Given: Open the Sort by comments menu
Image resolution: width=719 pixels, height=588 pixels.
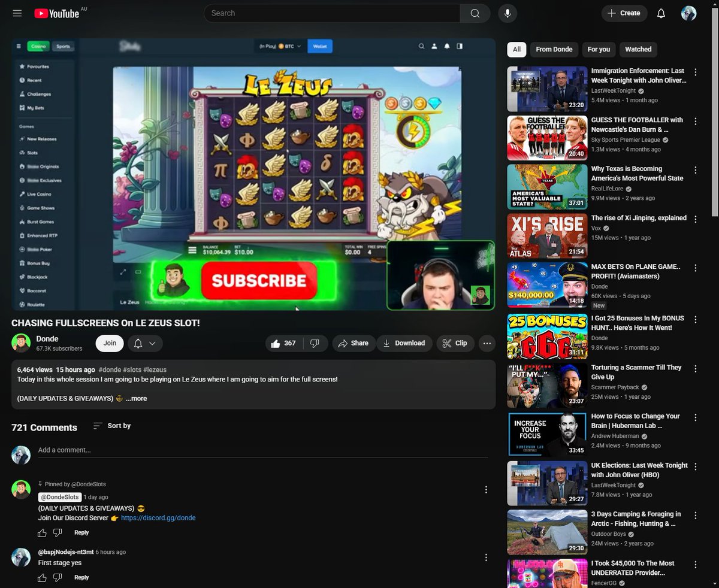Looking at the screenshot, I should [112, 426].
